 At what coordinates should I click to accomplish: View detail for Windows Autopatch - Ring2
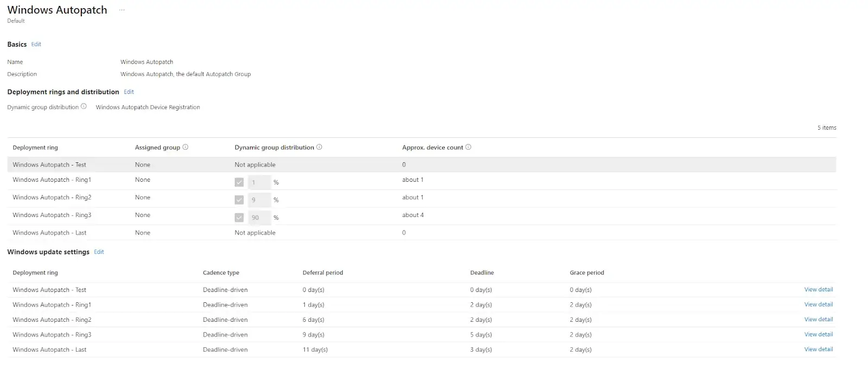coord(818,320)
